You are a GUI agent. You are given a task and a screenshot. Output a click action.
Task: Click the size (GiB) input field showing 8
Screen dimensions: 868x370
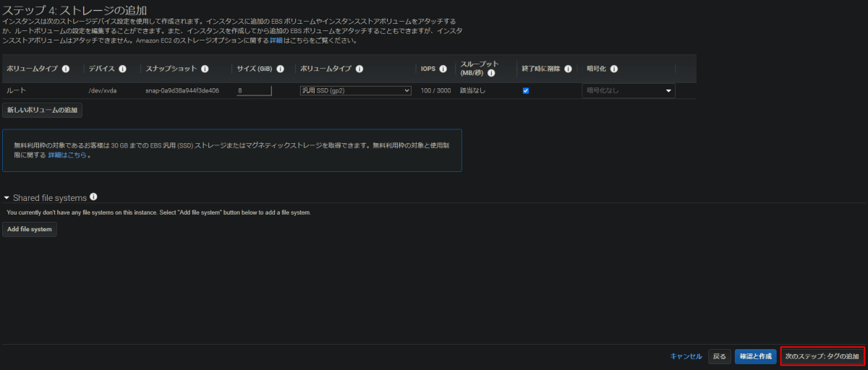pyautogui.click(x=254, y=90)
